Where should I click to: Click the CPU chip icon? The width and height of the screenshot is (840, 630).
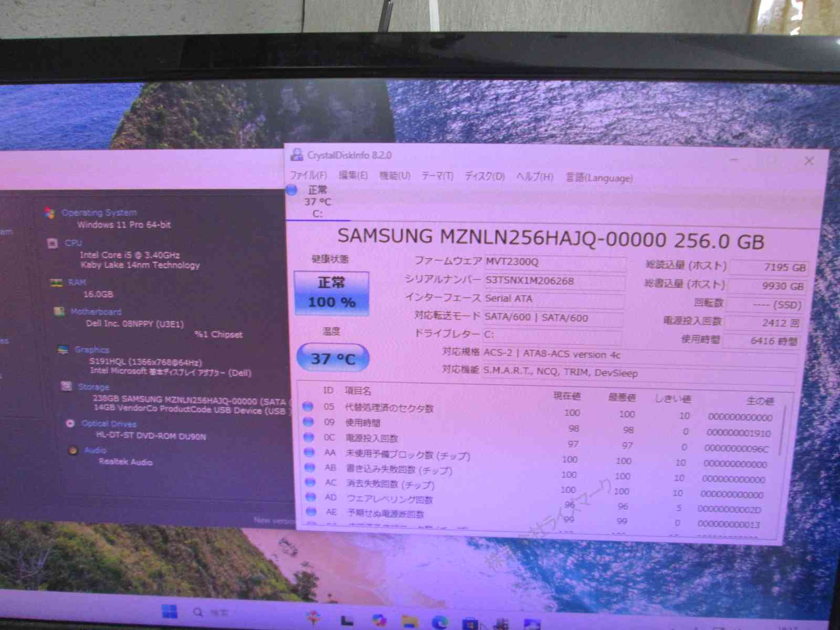52,243
